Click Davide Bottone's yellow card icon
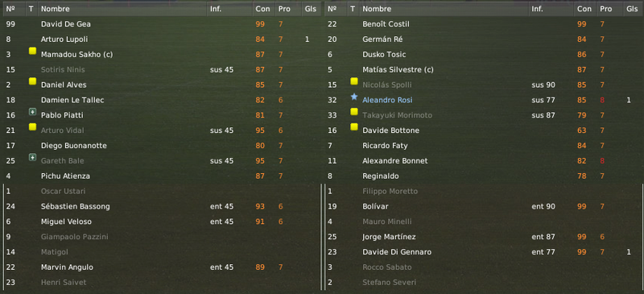 (354, 127)
